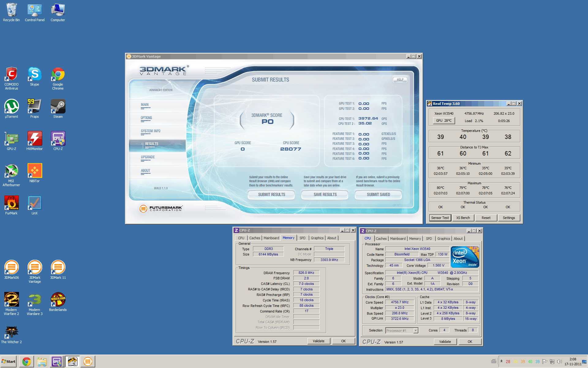Open the 3DMark 11 desktop shortcut
The width and height of the screenshot is (588, 368).
pyautogui.click(x=58, y=268)
